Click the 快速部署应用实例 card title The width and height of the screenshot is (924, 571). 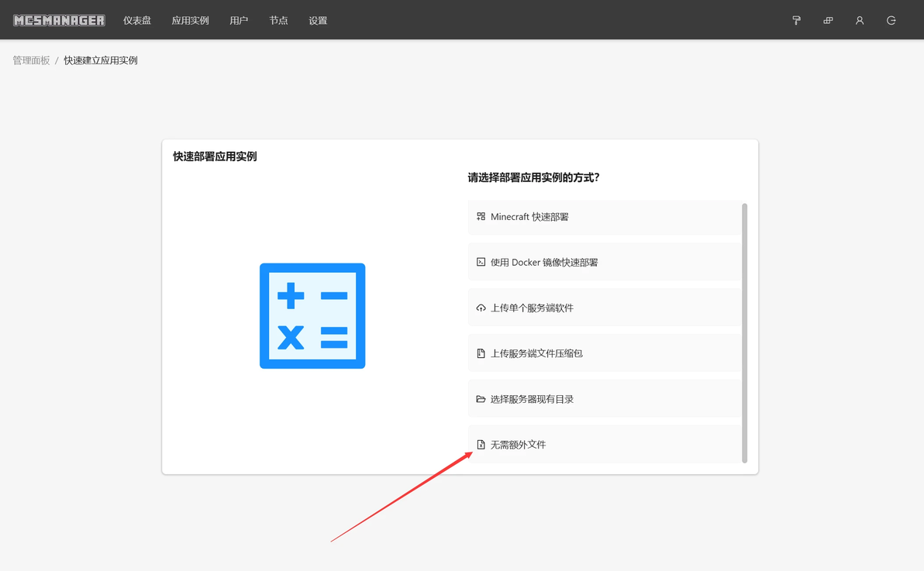(x=215, y=157)
